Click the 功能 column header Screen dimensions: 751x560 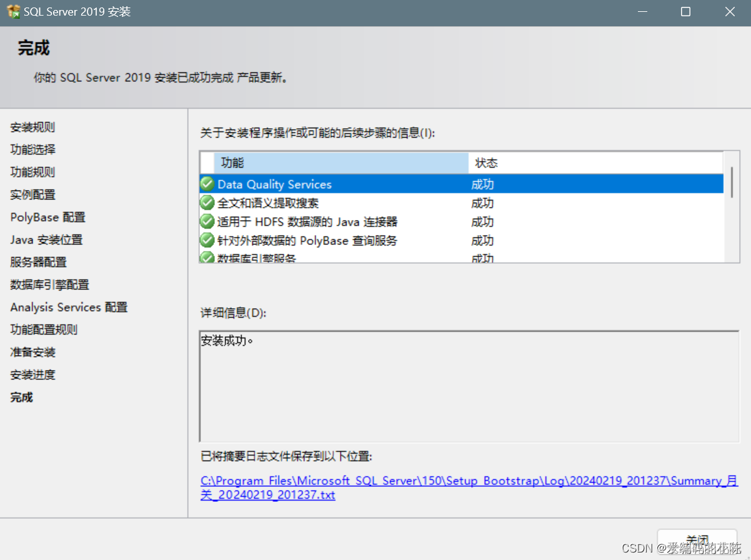tap(341, 162)
